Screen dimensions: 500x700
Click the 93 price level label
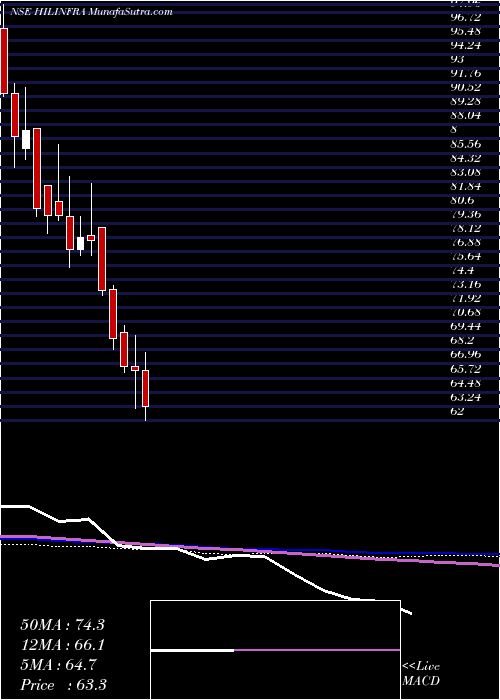[458, 59]
